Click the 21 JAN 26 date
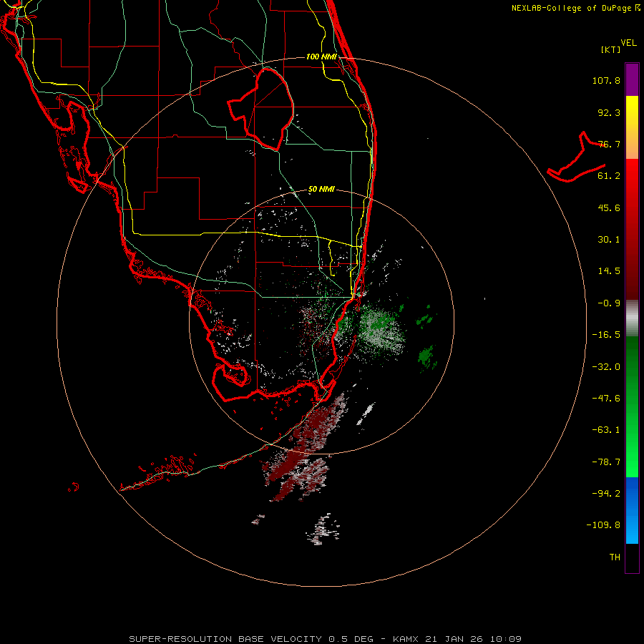644x644 pixels. click(454, 639)
